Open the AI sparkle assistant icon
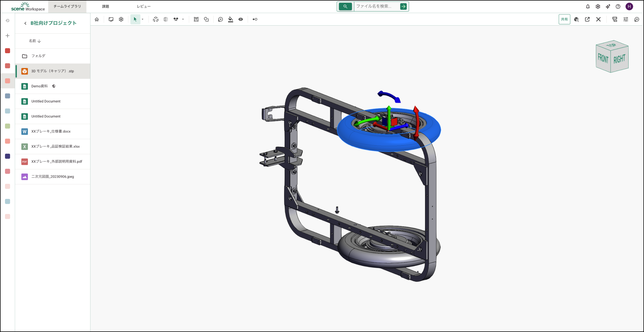Screen dimensions: 644x332 [608, 6]
